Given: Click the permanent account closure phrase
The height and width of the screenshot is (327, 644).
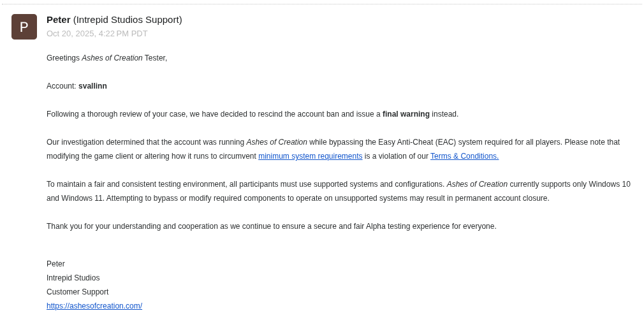Looking at the screenshot, I should (x=502, y=198).
